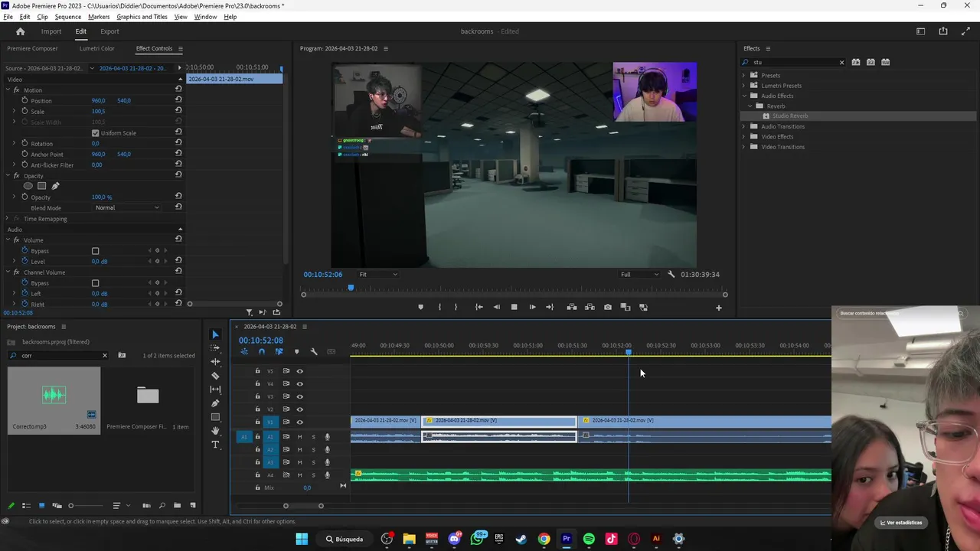Go to In point in Program Monitor

coord(479,307)
